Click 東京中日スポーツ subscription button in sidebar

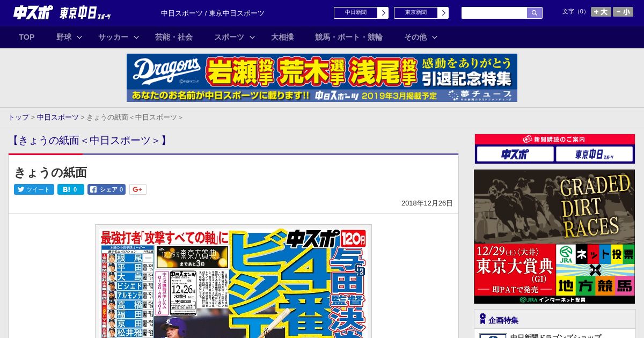tap(594, 155)
